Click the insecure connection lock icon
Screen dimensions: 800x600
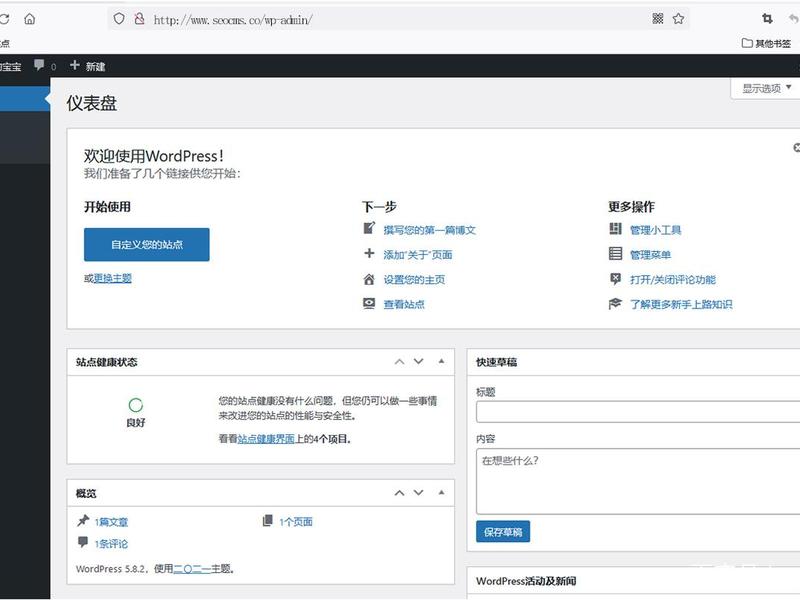pos(139,19)
